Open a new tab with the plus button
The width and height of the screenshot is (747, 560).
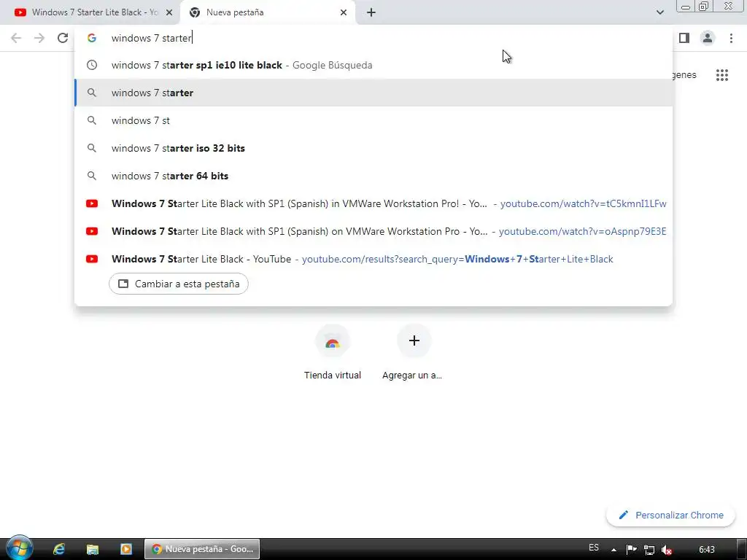371,12
